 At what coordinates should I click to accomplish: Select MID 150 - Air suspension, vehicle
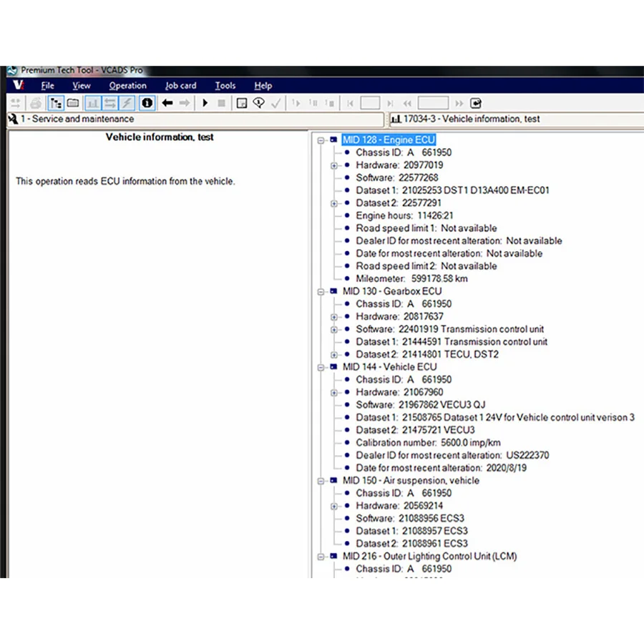point(411,481)
